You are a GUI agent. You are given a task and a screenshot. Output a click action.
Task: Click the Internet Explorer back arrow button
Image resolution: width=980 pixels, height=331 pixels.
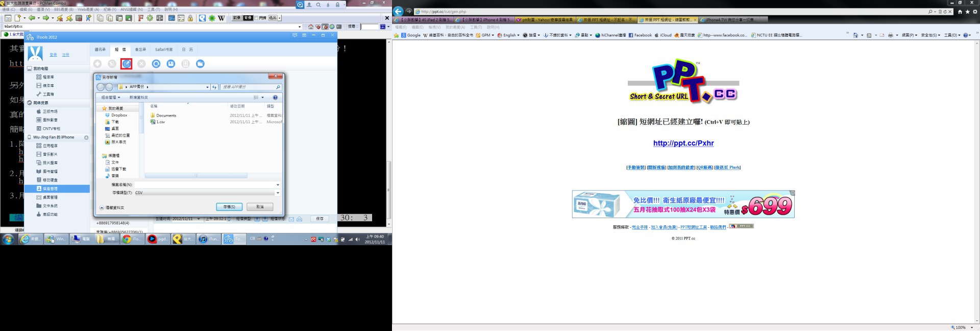pyautogui.click(x=399, y=11)
